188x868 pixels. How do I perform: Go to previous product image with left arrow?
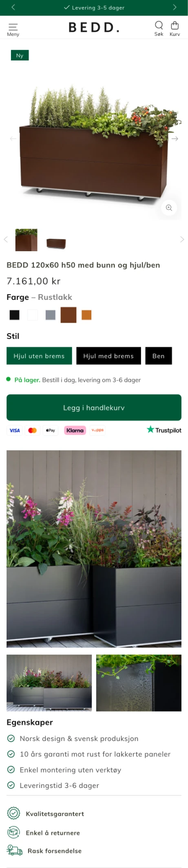13,139
